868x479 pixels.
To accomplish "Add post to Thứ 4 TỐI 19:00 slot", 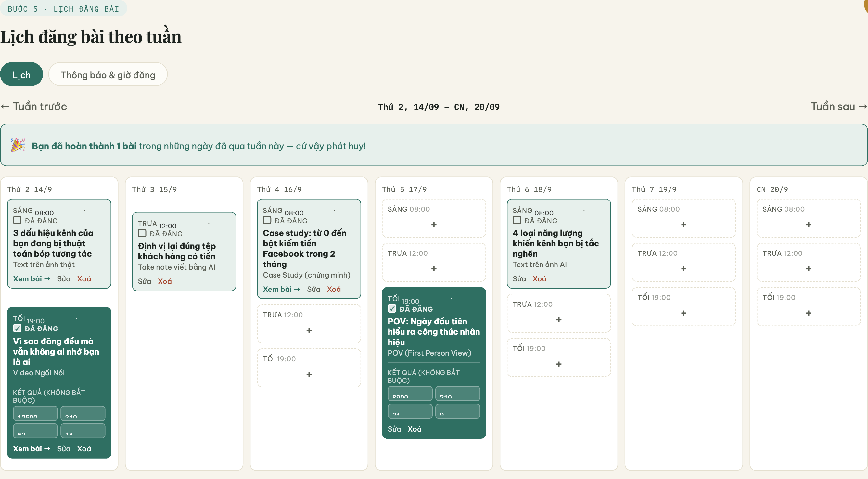I will [309, 374].
